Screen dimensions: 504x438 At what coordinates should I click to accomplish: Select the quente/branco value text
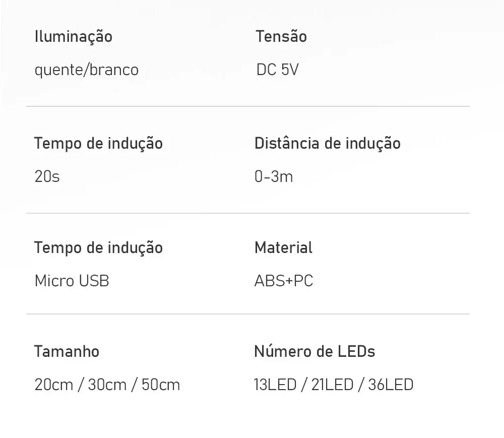pyautogui.click(x=87, y=70)
